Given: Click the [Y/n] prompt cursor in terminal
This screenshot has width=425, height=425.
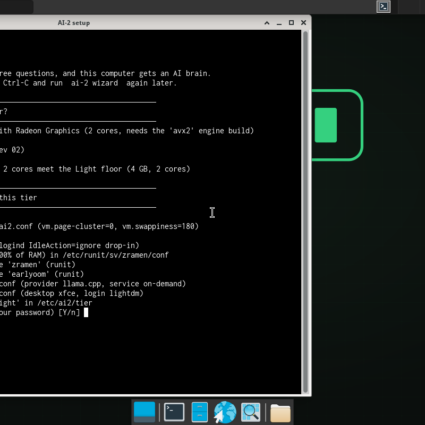Looking at the screenshot, I should pos(86,312).
